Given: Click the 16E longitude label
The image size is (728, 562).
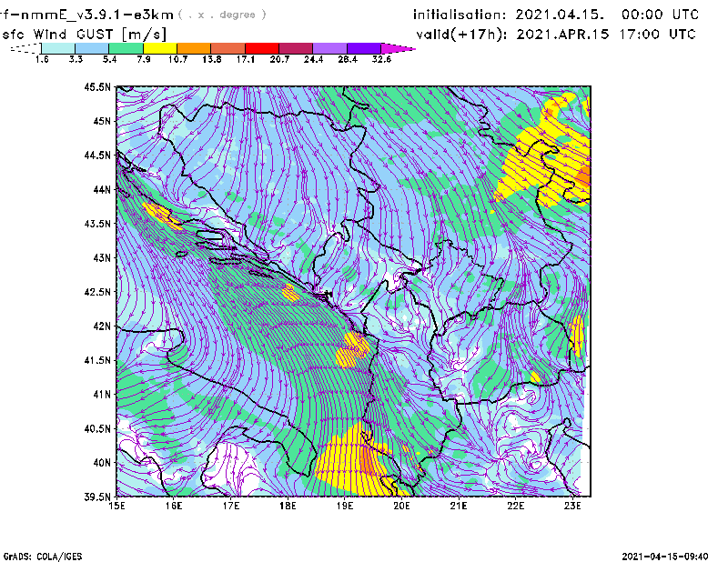Looking at the screenshot, I should click(174, 506).
